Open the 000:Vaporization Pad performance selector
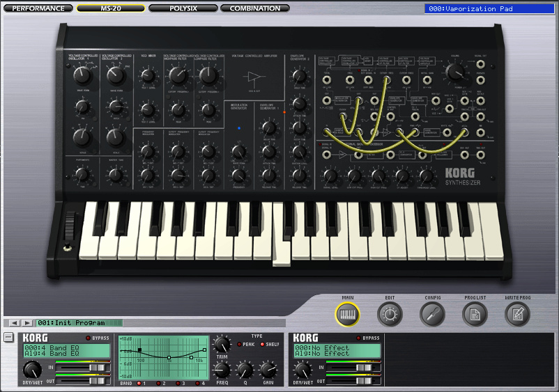This screenshot has height=392, width=559. click(x=489, y=8)
